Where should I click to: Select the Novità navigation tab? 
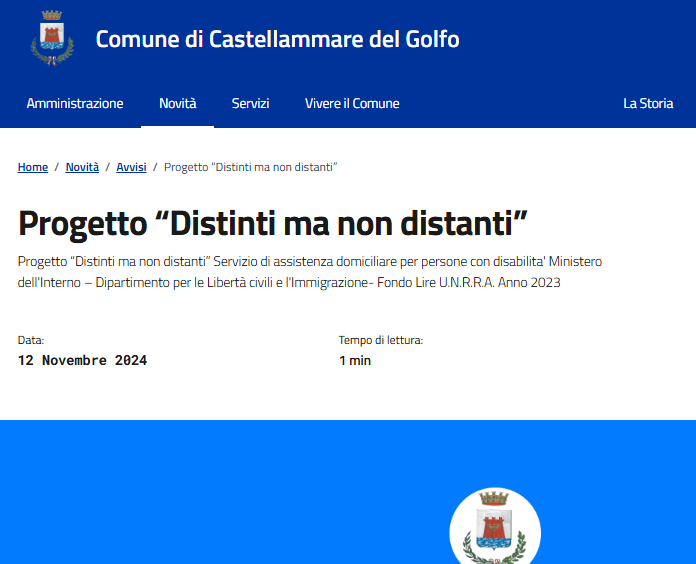178,103
